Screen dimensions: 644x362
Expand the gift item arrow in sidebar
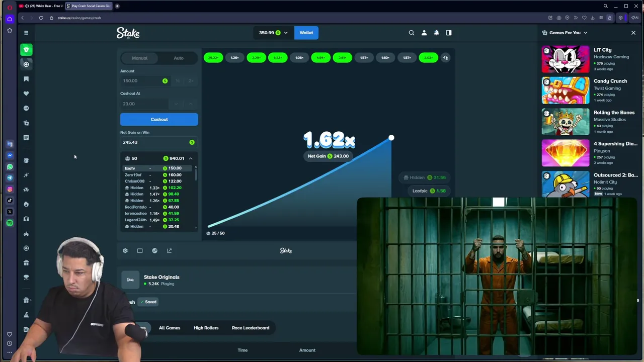[31, 300]
